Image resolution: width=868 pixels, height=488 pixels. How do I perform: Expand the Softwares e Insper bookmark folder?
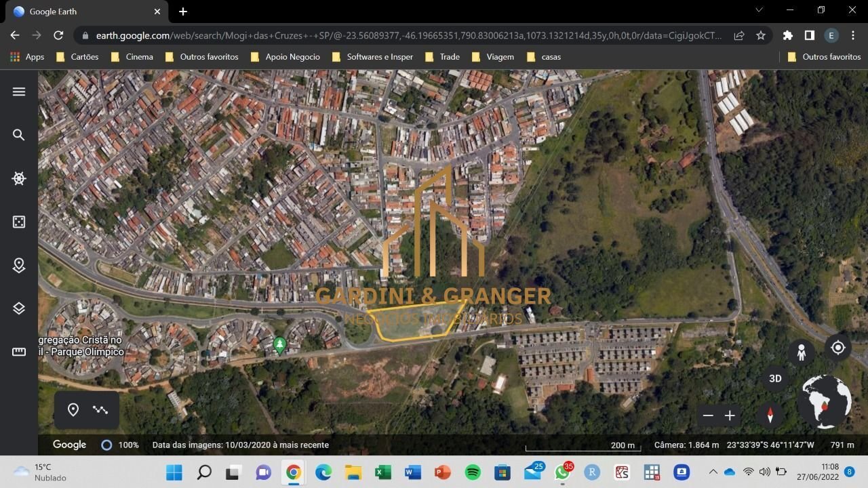tap(372, 57)
